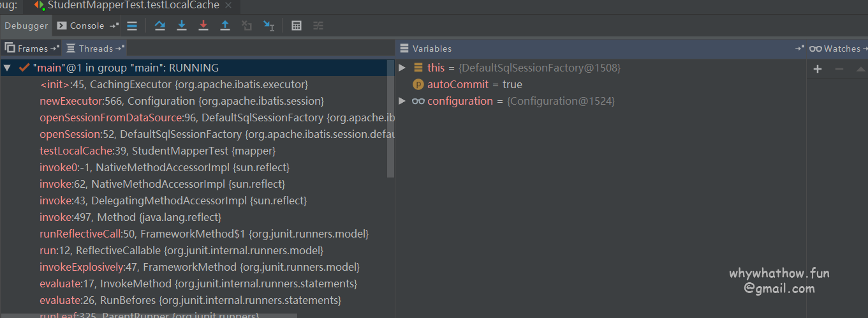Close the StudentMapperTest.testLocalCache debug tab
868x318 pixels.
(228, 6)
